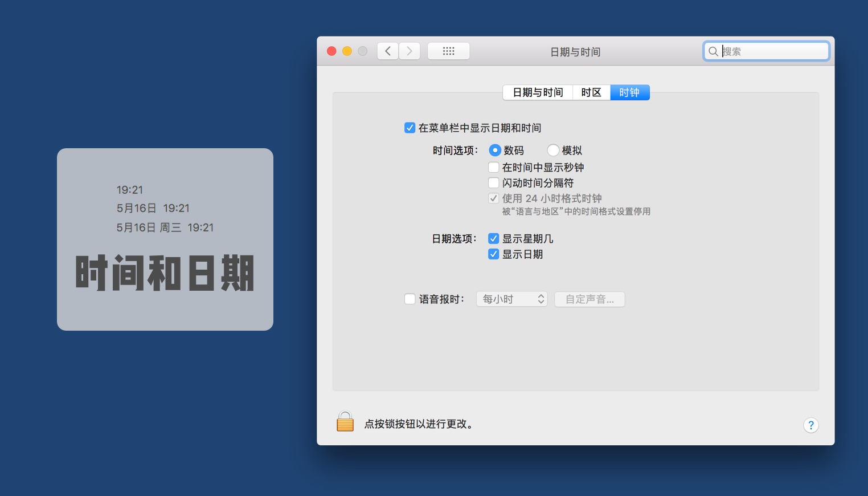Uncheck 显示星期几 option
Screen dimensions: 868x496
pyautogui.click(x=494, y=239)
